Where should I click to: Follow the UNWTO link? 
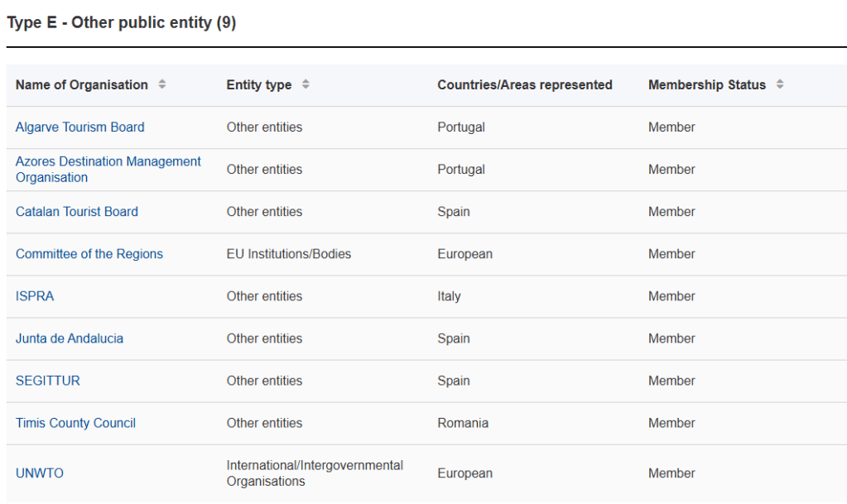click(40, 473)
